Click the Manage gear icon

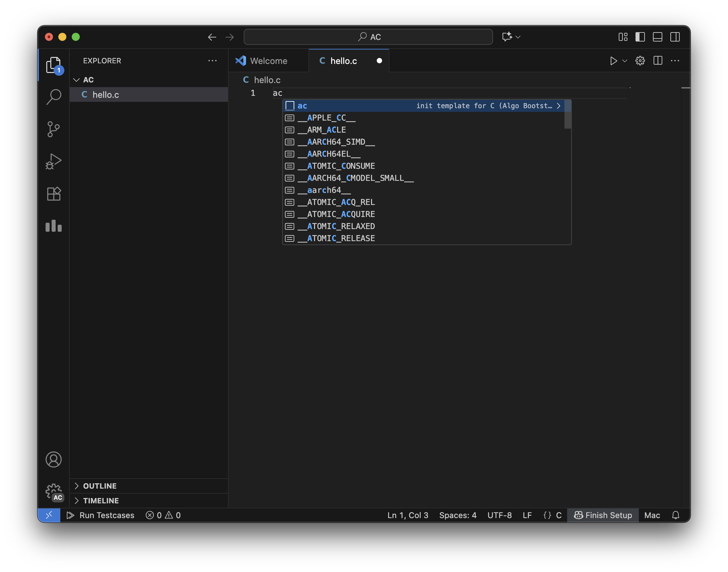pos(54,492)
